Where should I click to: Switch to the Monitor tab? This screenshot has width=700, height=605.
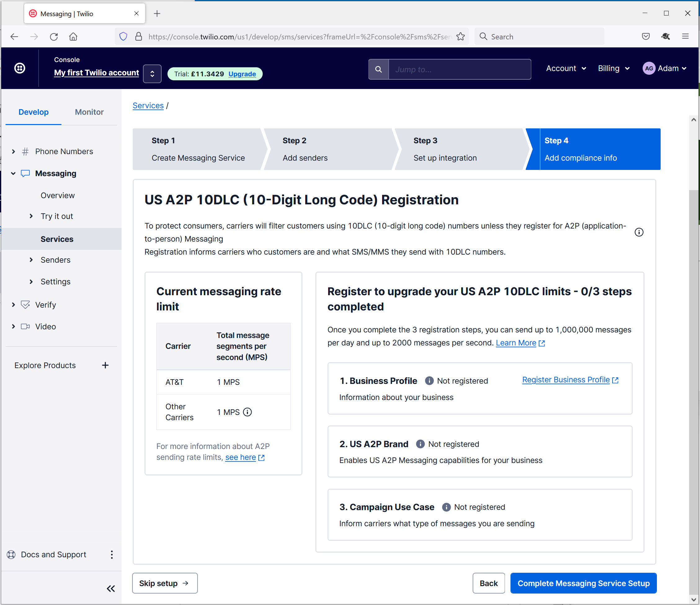pyautogui.click(x=89, y=112)
